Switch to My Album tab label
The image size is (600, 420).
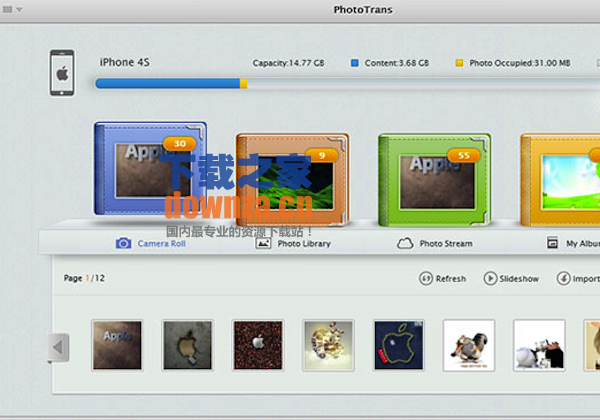coord(583,244)
